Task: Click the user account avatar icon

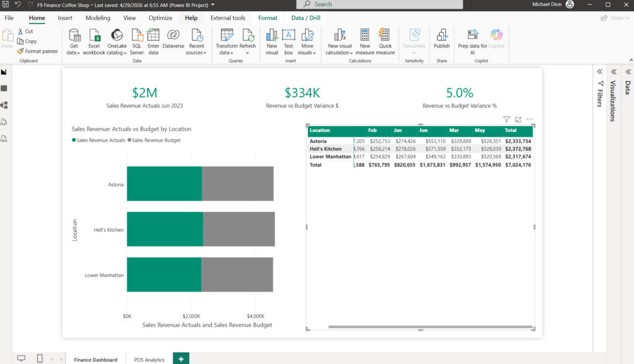Action: point(570,4)
